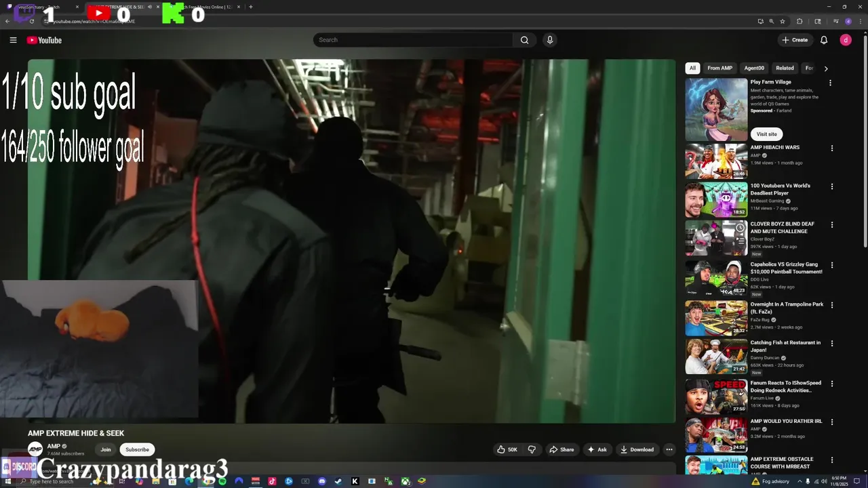Open options for 100 Youtubers Vs World's Deadliest Player
Image resolution: width=868 pixels, height=488 pixels.
(832, 186)
